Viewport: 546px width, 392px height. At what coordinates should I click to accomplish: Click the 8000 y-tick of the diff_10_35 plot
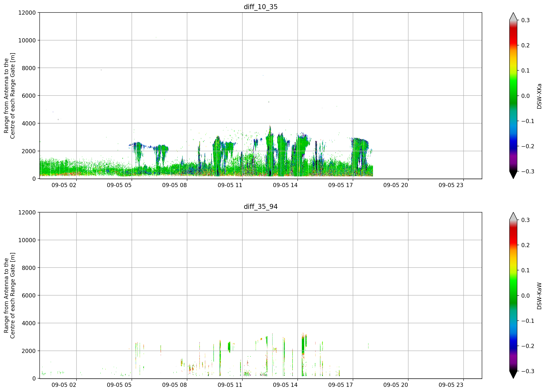29,68
